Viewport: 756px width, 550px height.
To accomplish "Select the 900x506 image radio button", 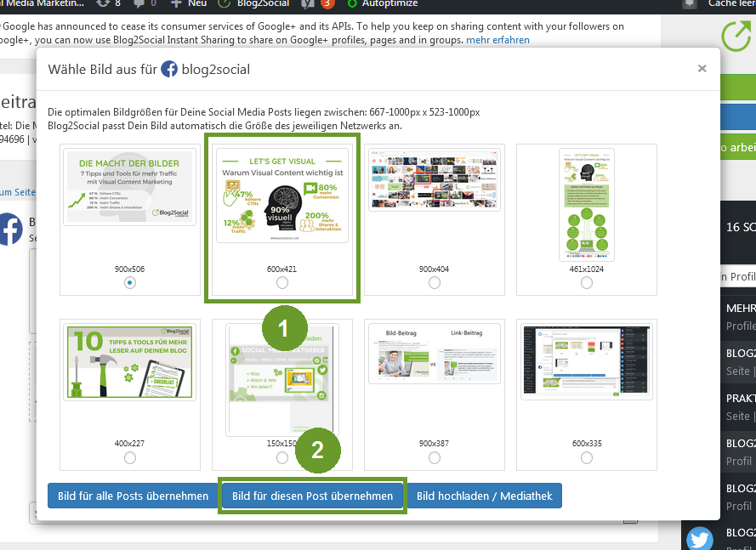I will [x=130, y=282].
